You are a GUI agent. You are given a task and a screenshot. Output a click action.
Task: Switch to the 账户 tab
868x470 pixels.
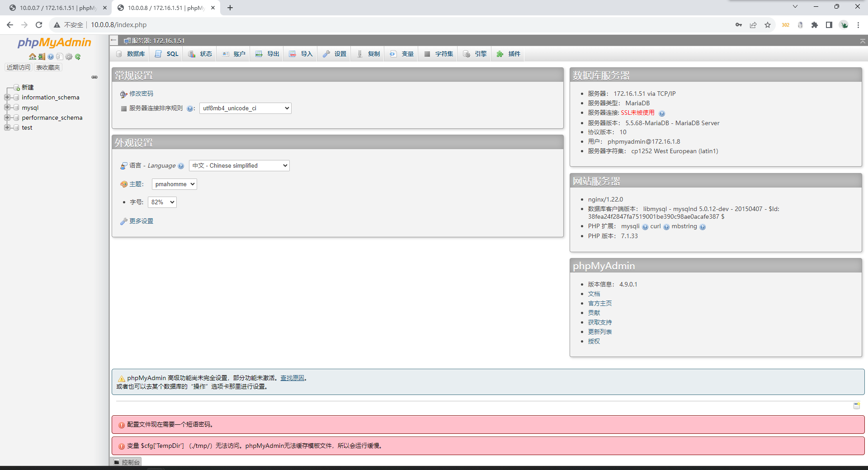[x=234, y=54]
